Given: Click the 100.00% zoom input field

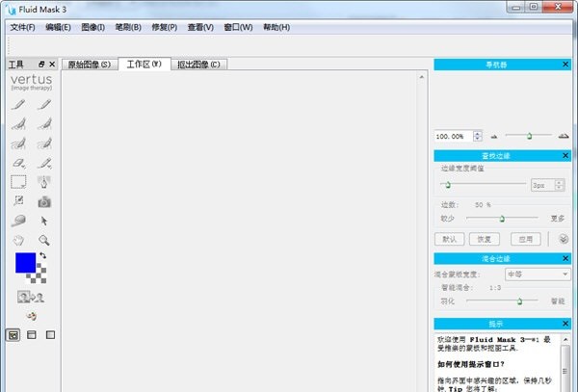Looking at the screenshot, I should tap(454, 136).
